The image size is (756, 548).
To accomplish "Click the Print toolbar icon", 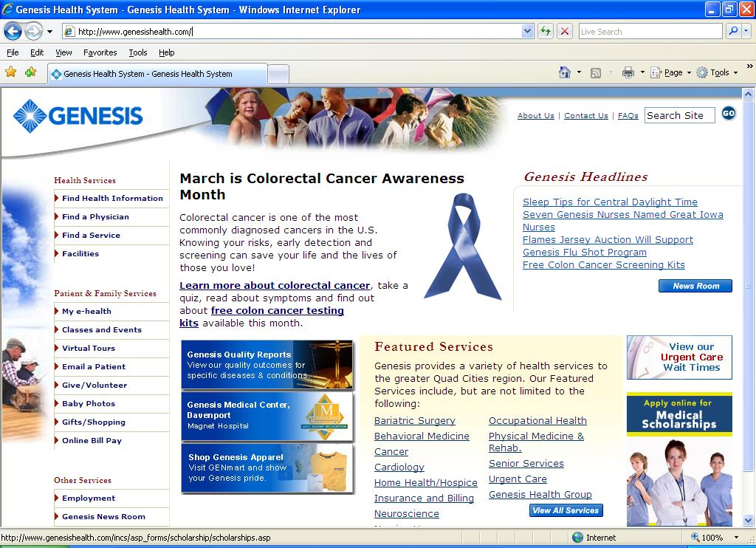I will [628, 73].
